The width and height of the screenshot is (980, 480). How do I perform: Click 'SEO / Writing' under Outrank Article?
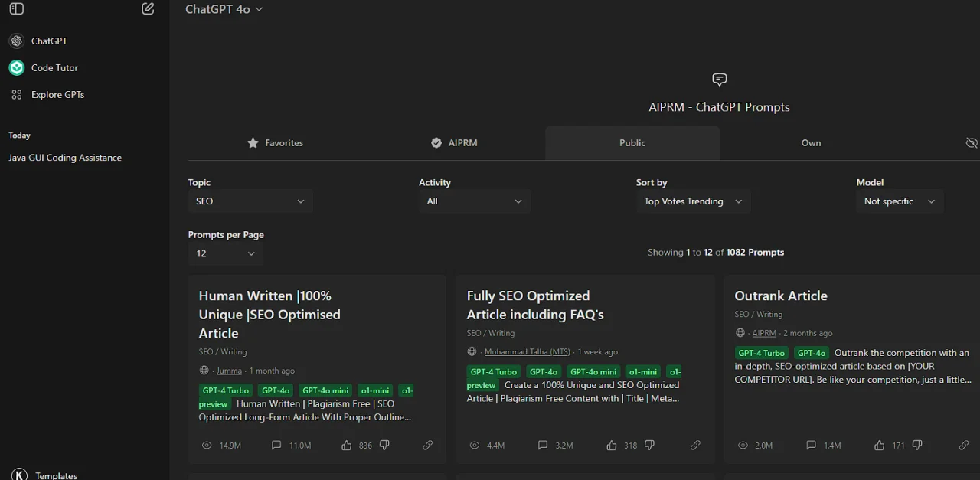(x=758, y=314)
